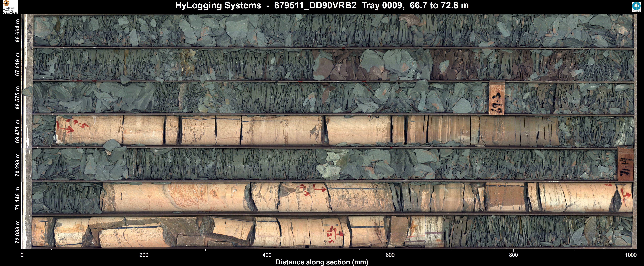Click the 600 tick on the distance axis
This screenshot has width=644, height=266.
(390, 255)
